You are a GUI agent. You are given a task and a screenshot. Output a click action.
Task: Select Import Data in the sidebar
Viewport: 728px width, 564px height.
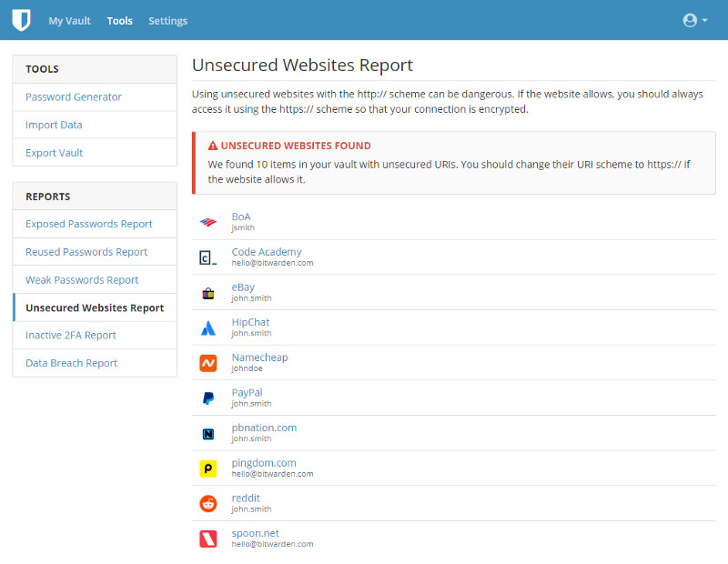tap(54, 125)
